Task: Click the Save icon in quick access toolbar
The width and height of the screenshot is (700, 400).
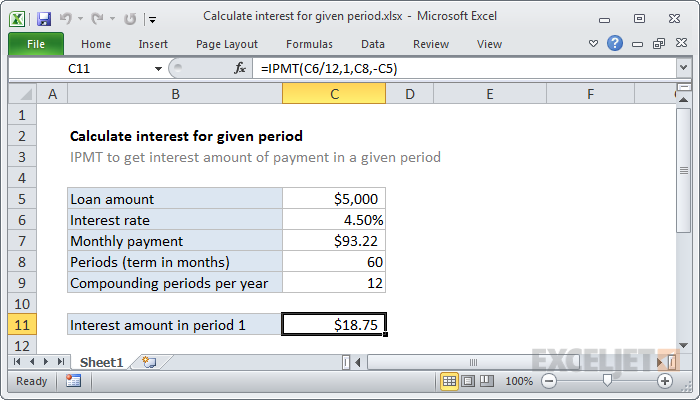Action: 44,18
